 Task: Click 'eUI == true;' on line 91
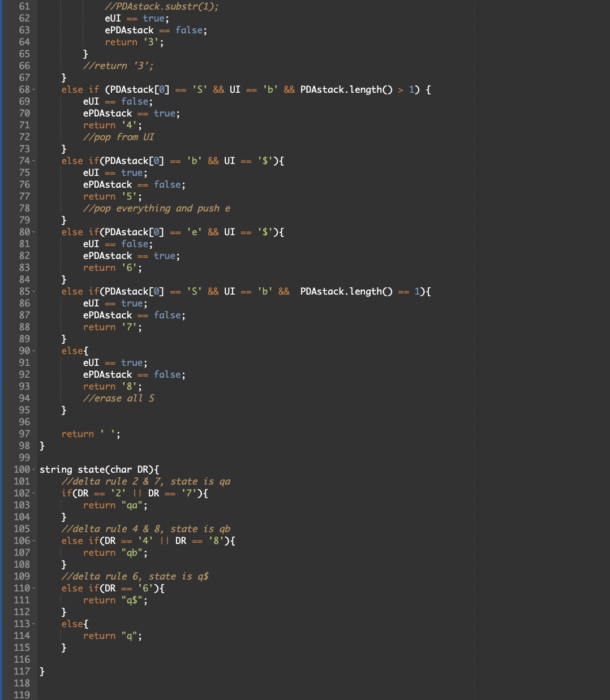(x=115, y=362)
